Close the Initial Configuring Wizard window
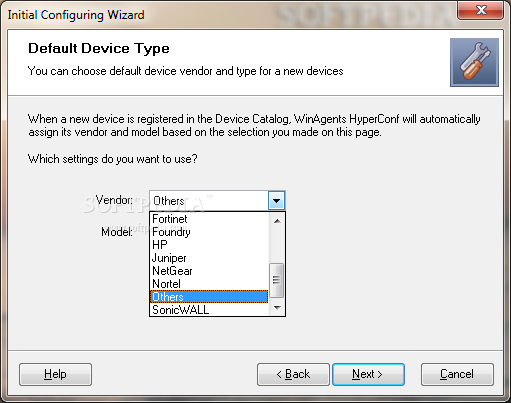 tap(481, 11)
